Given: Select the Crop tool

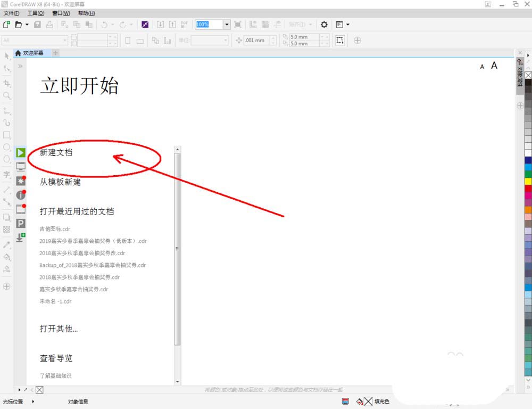Looking at the screenshot, I should tap(7, 83).
